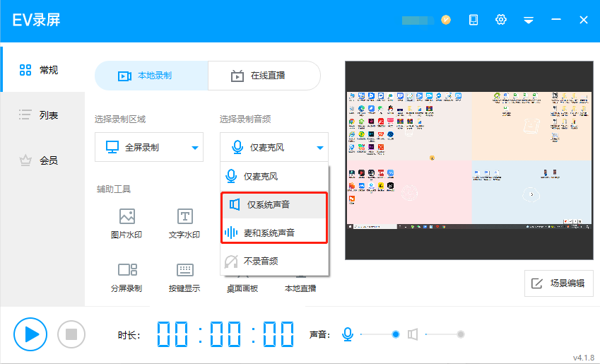Click the gold VIP badge icon
The height and width of the screenshot is (364, 600).
[x=446, y=20]
